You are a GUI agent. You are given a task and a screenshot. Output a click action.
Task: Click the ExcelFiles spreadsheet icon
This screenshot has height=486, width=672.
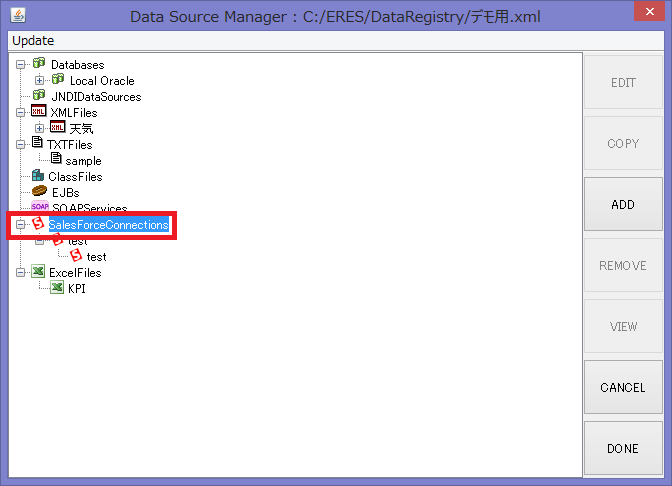(39, 271)
